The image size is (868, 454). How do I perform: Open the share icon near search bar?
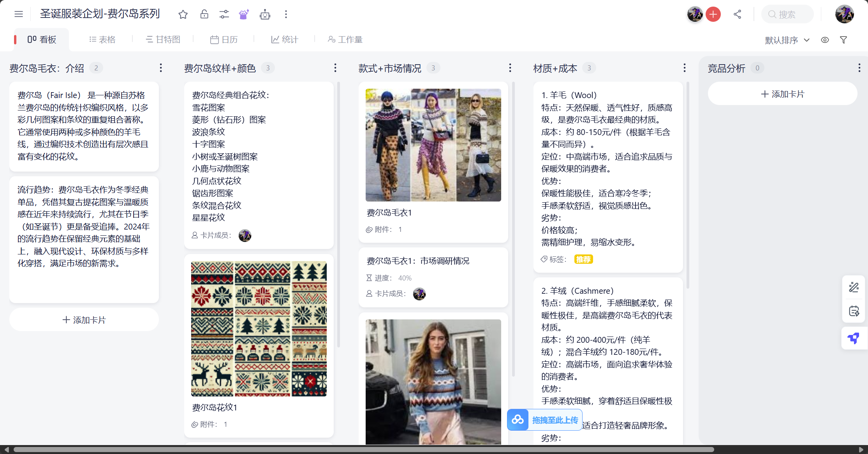737,14
